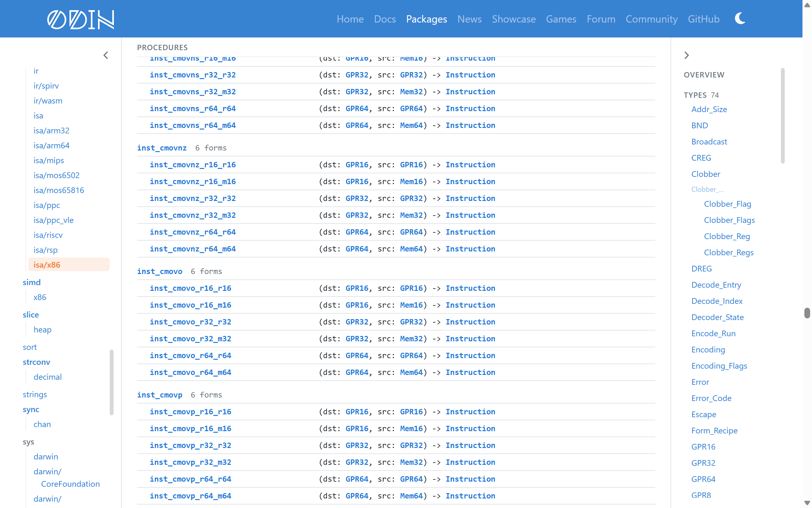
Task: Jump to GPR64 in the overview
Action: point(703,479)
